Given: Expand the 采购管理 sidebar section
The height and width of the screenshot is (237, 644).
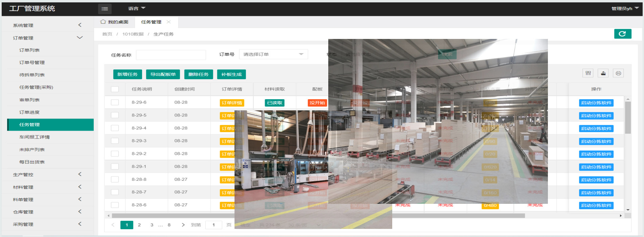Looking at the screenshot, I should [x=48, y=224].
